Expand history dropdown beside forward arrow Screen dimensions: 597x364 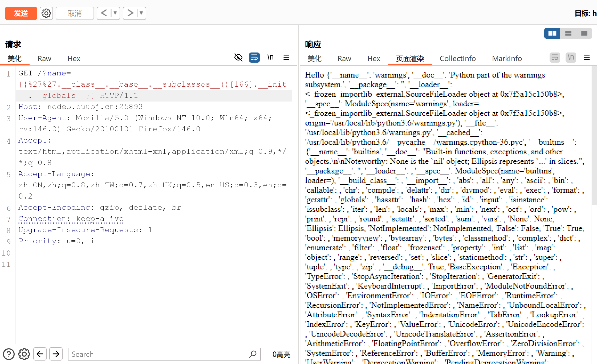tap(141, 13)
